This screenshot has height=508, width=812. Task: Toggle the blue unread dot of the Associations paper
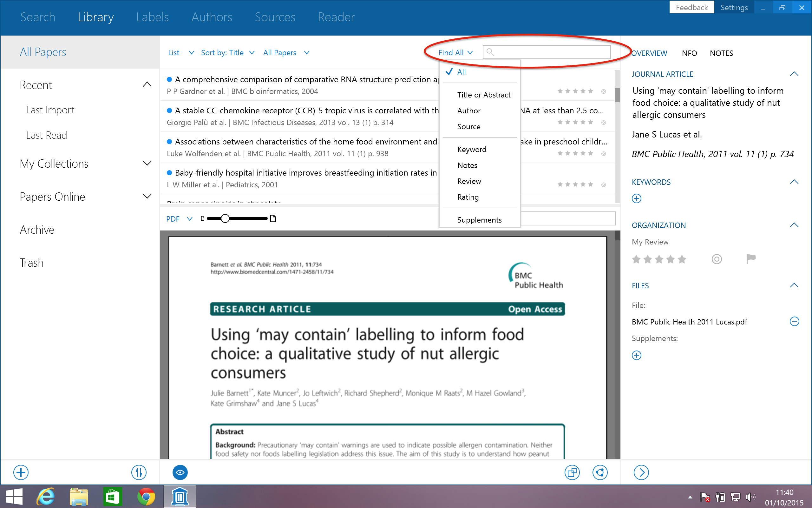coord(169,142)
